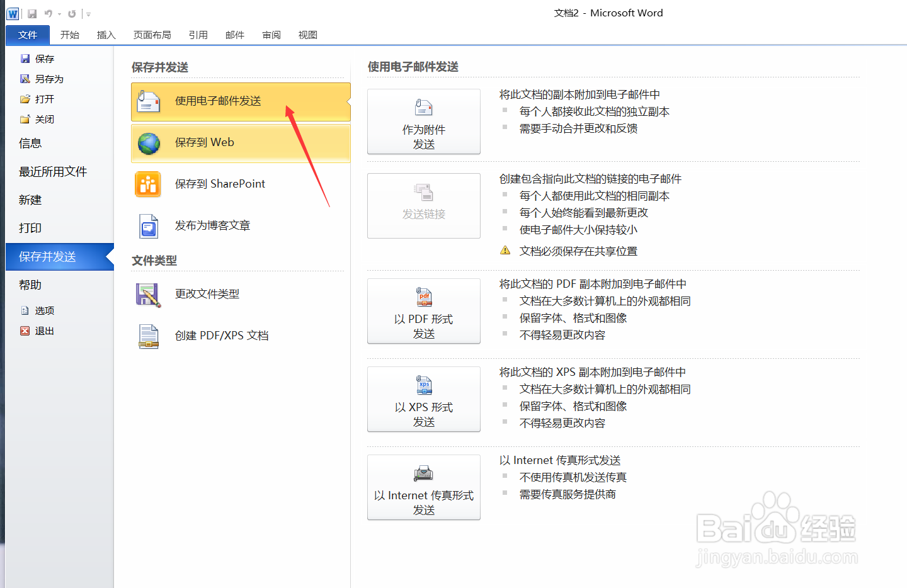Viewport: 907px width, 588px height.
Task: Click the 以 PDF 形式发送 button
Action: 424,311
